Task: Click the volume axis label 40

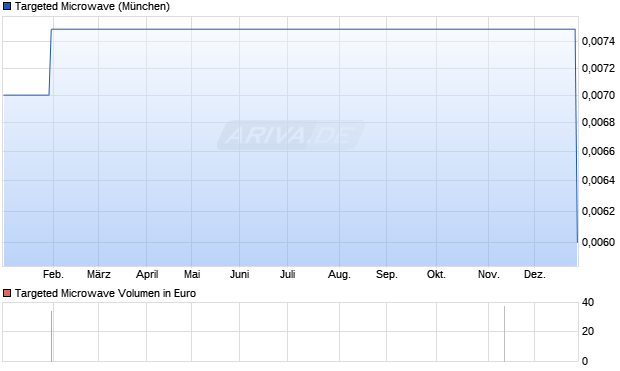Action: (588, 303)
